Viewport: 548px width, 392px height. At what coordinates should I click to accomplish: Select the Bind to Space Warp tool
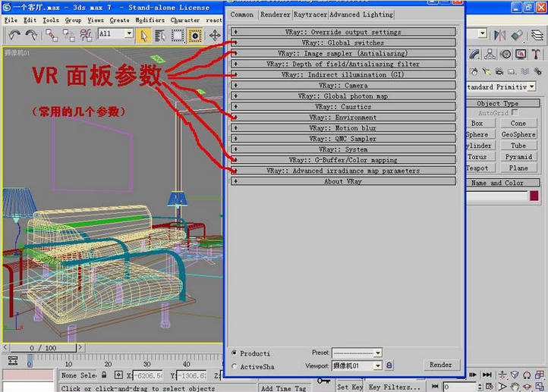coord(85,35)
